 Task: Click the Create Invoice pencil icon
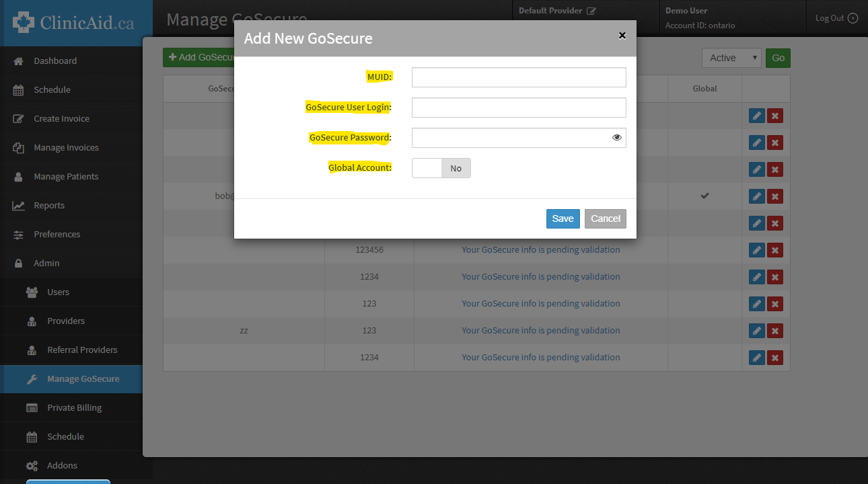19,118
